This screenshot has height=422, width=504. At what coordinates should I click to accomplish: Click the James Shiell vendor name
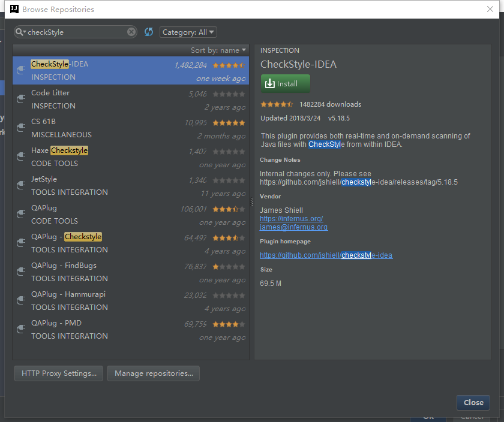[281, 210]
